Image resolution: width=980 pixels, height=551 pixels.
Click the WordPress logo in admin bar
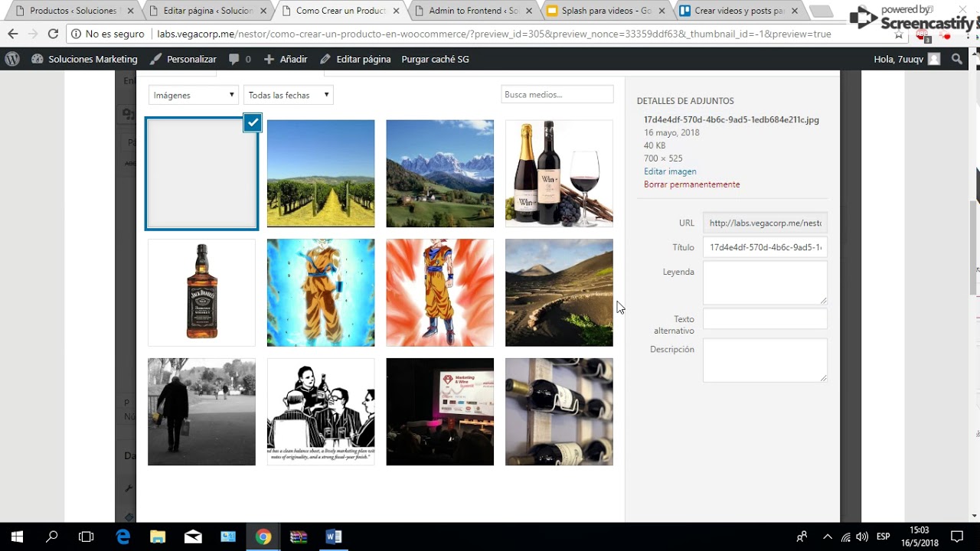pyautogui.click(x=12, y=59)
